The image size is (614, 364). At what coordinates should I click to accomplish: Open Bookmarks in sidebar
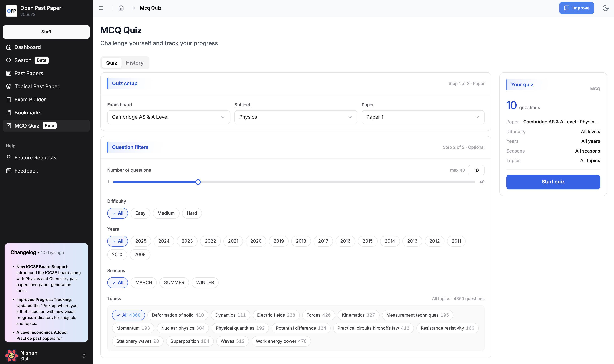[46, 113]
